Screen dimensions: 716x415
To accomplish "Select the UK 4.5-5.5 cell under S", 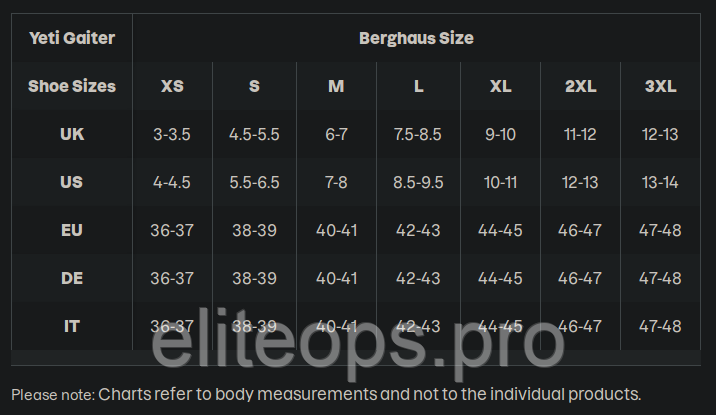I will click(254, 134).
